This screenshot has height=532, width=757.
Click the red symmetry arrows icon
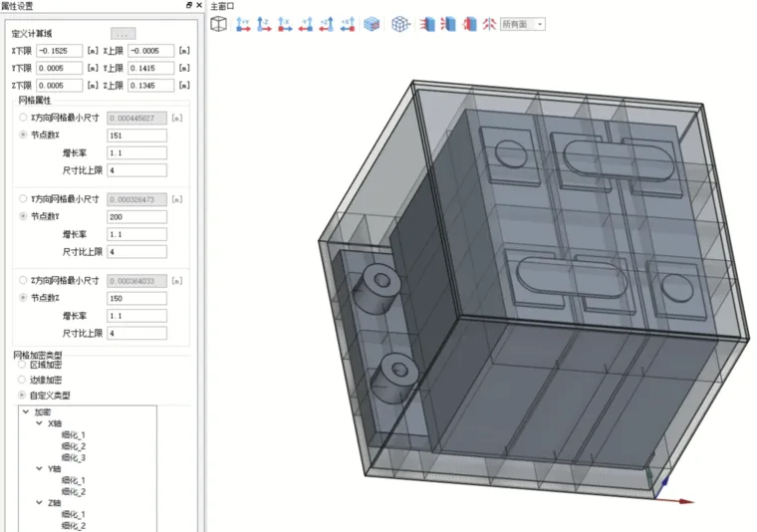489,24
